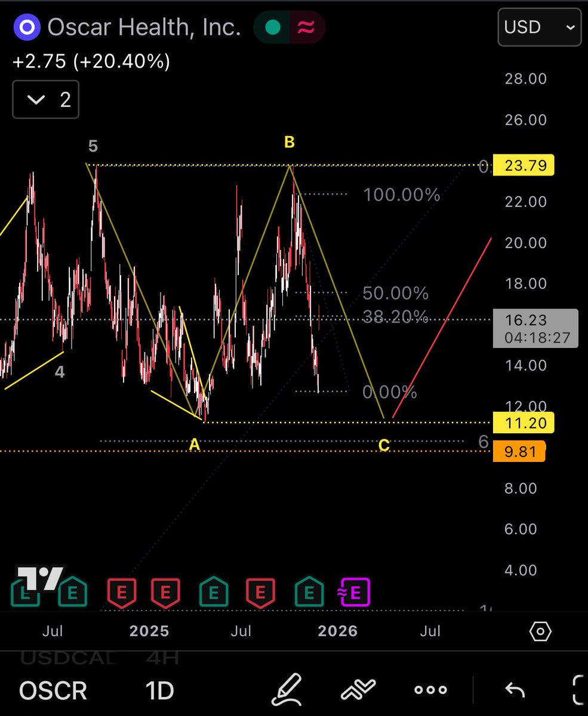The width and height of the screenshot is (588, 716).
Task: Open the 1D interval selector
Action: [158, 689]
